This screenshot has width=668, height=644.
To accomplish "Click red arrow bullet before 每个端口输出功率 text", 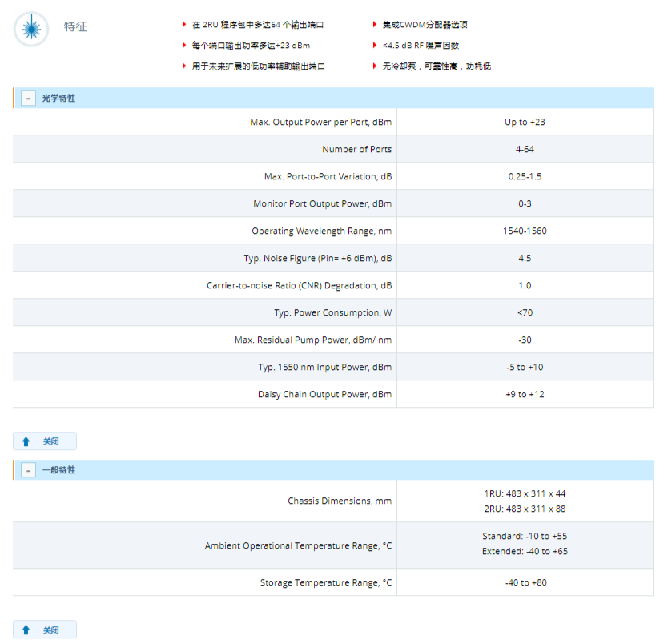I will coord(184,46).
